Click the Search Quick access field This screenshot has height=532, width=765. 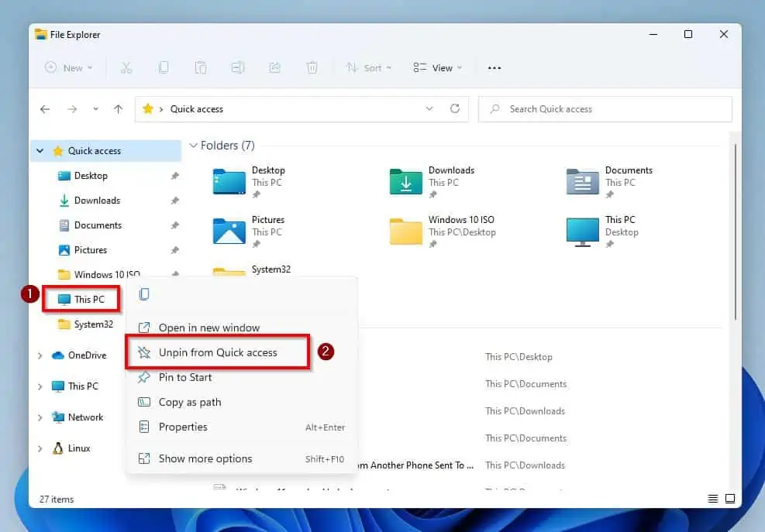605,109
